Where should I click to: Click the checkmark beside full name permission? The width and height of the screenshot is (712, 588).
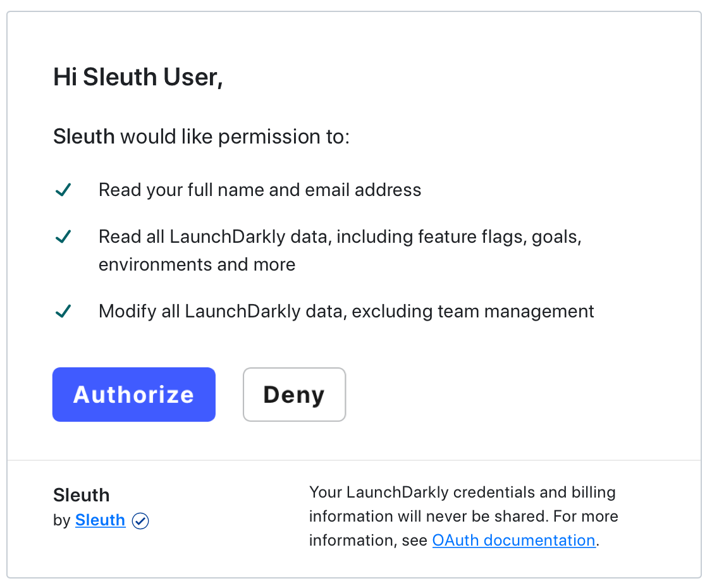[63, 189]
